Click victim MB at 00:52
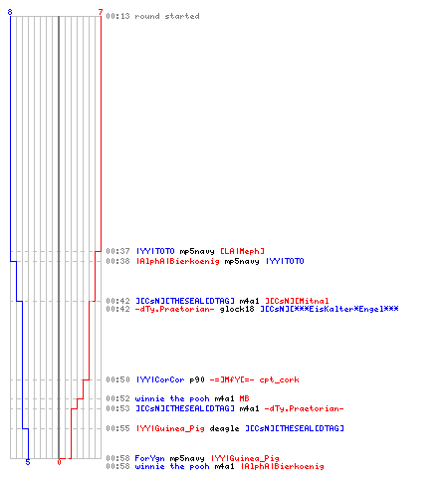 click(x=244, y=398)
